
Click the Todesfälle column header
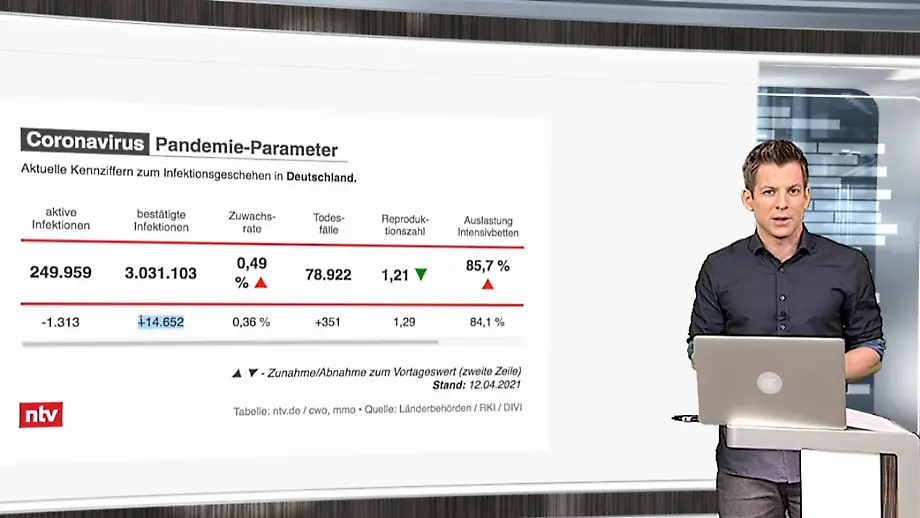[328, 223]
